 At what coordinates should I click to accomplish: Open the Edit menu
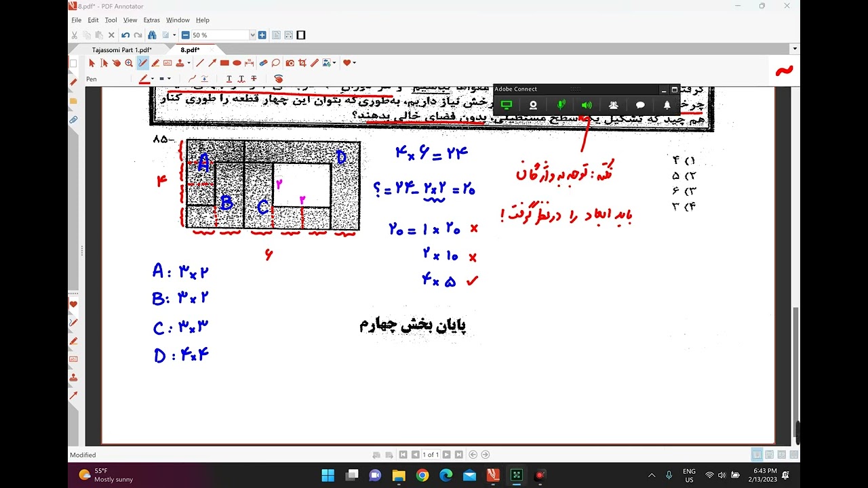point(93,20)
